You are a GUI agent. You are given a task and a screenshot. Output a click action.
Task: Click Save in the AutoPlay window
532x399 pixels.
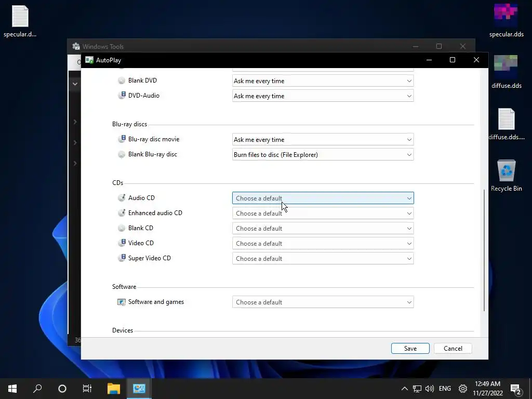[410, 349]
